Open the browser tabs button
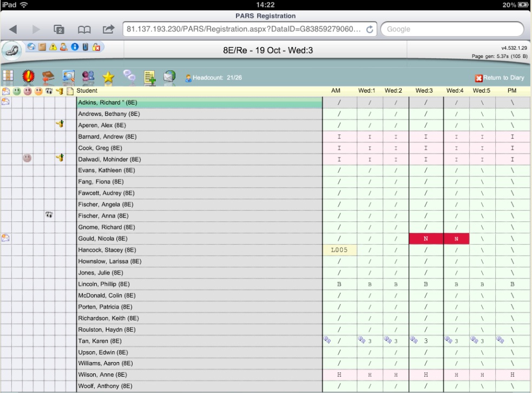The height and width of the screenshot is (393, 532). coord(59,30)
